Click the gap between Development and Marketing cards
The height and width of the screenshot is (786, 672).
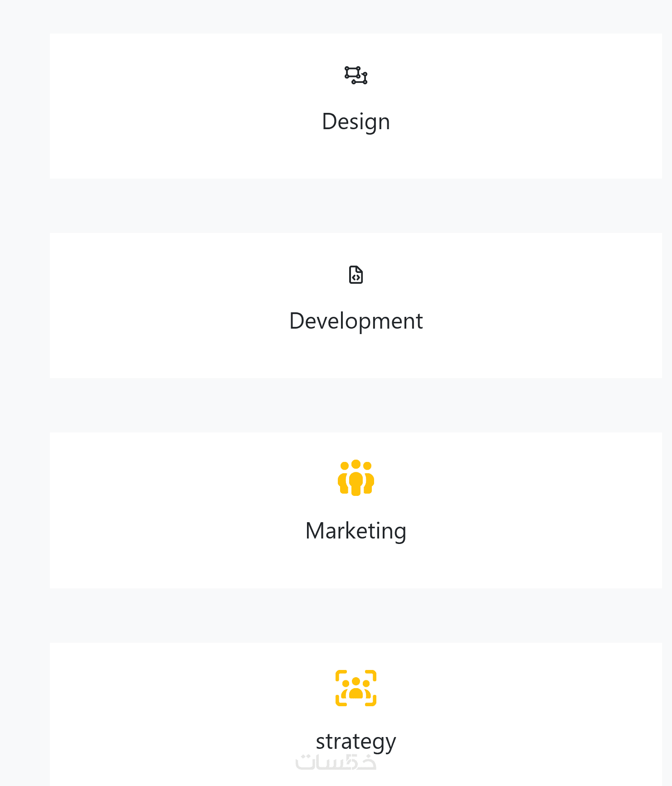tap(356, 405)
